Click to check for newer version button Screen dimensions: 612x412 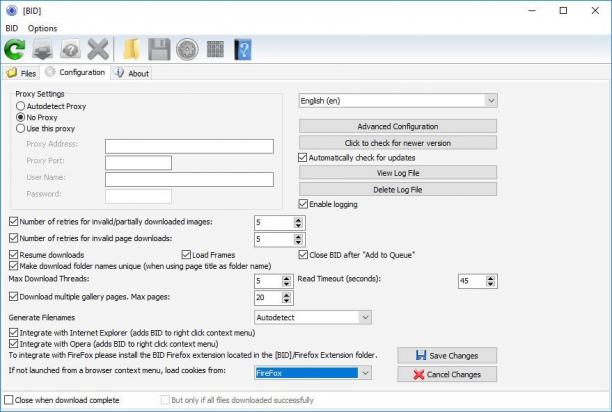coord(398,143)
